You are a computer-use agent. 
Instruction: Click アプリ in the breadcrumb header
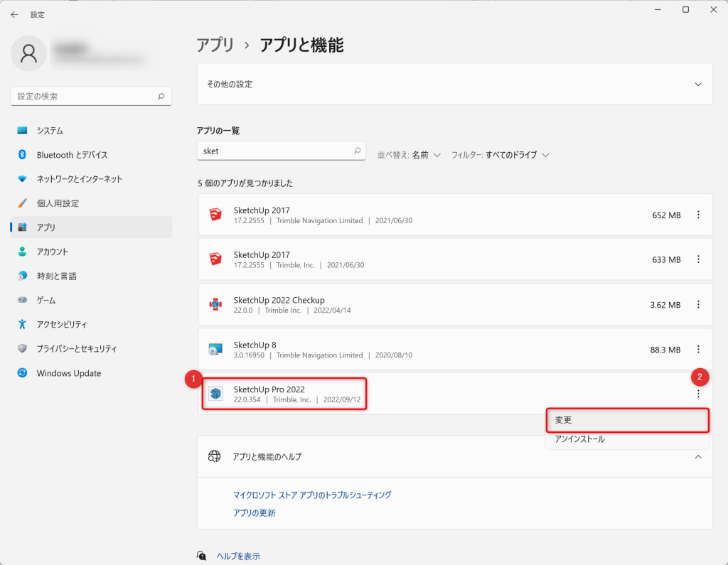coord(215,45)
